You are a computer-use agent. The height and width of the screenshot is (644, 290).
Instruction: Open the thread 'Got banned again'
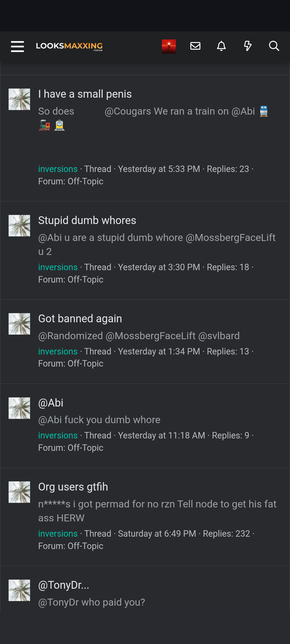coord(80,319)
